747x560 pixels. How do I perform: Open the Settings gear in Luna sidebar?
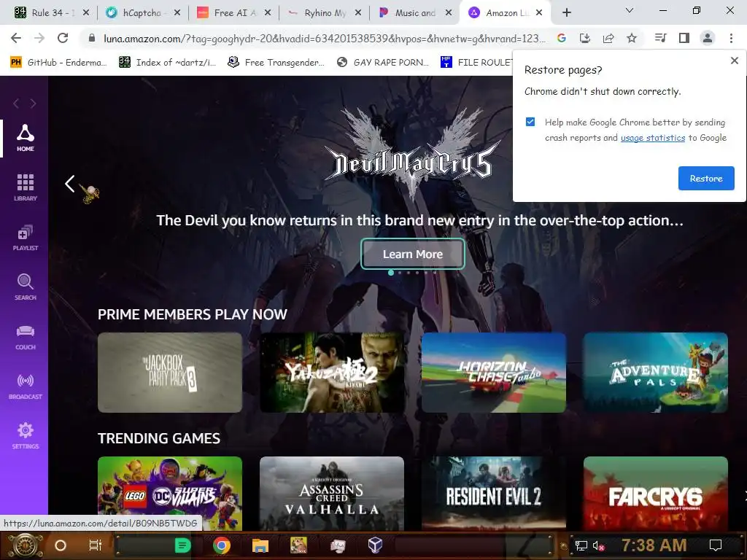tap(26, 435)
